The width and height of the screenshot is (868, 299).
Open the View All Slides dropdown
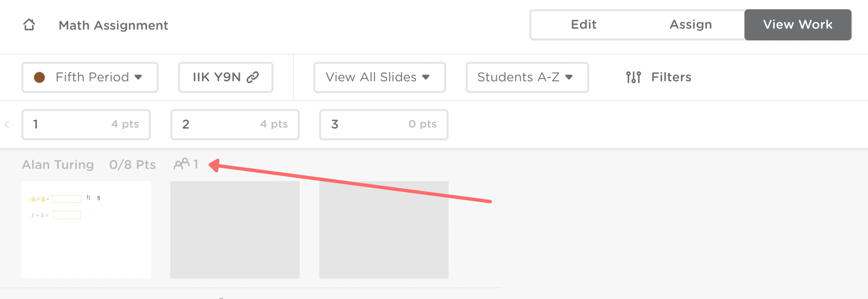(x=379, y=77)
